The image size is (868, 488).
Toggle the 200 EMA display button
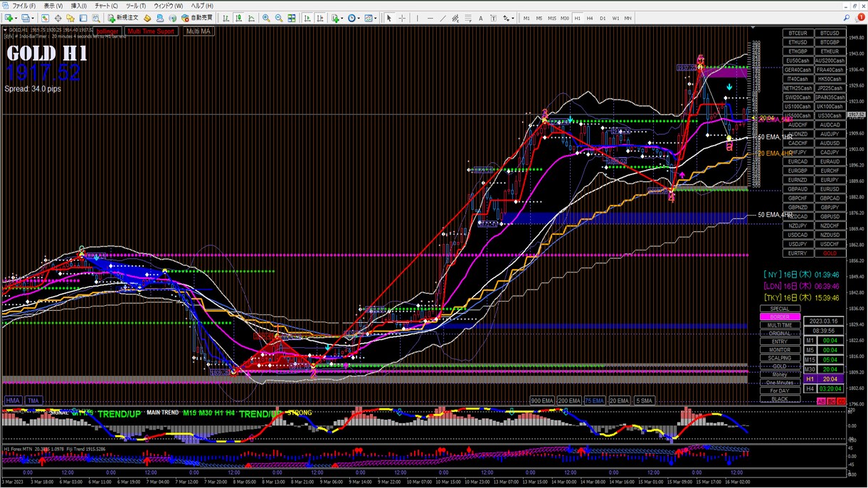568,401
